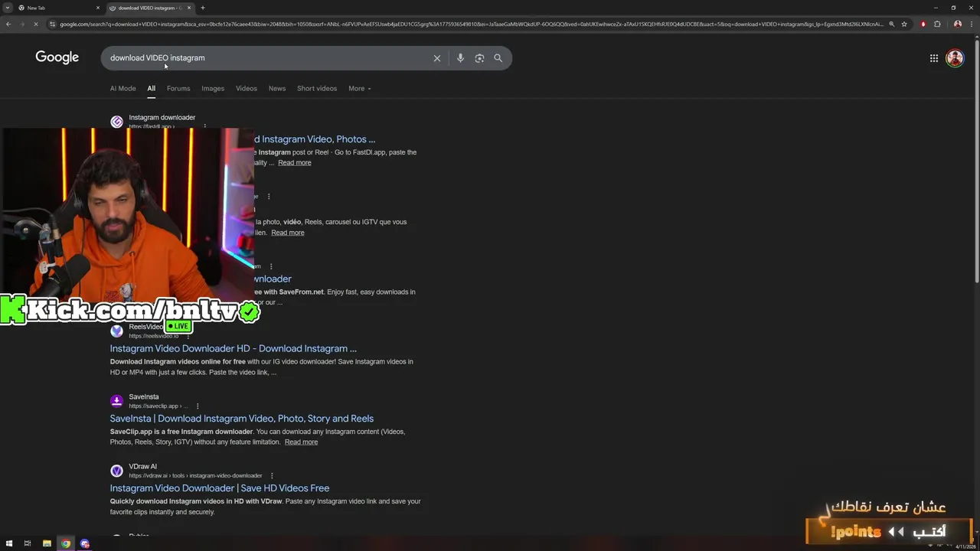Open a new browser tab
Screen dimensions: 980x551
click(203, 8)
